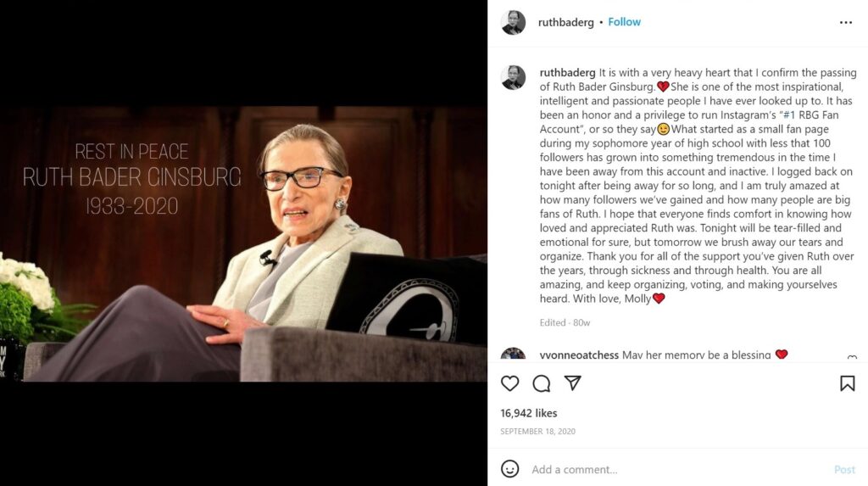The height and width of the screenshot is (486, 868).
Task: Click the Rest in Peace tribute photo
Action: click(243, 243)
